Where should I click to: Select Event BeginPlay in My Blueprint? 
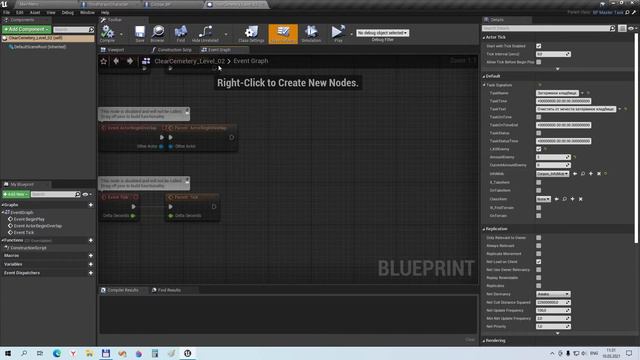[x=29, y=219]
